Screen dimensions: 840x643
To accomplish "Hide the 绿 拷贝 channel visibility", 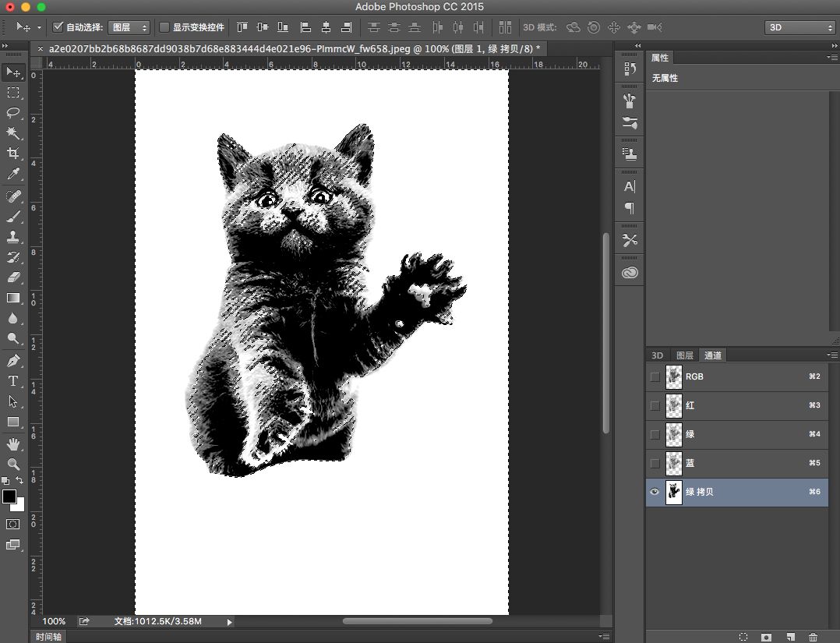I will [x=655, y=492].
